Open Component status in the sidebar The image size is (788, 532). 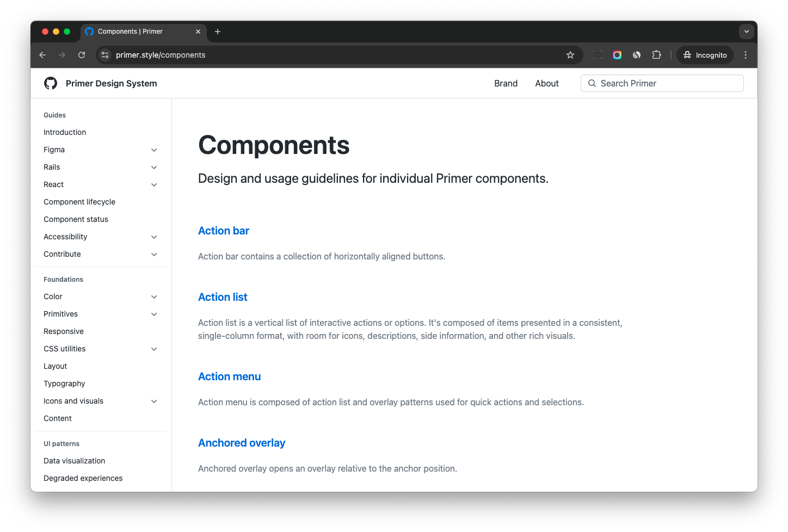(76, 219)
